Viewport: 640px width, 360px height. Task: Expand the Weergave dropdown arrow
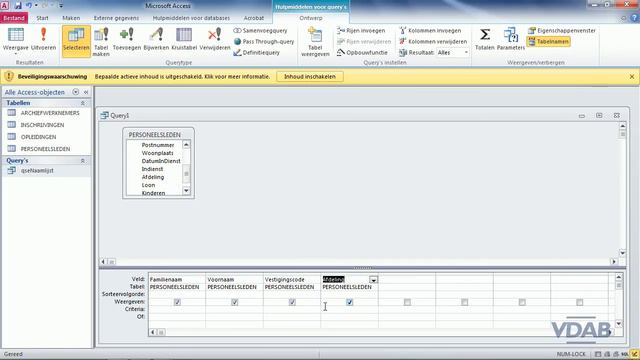(x=16, y=53)
